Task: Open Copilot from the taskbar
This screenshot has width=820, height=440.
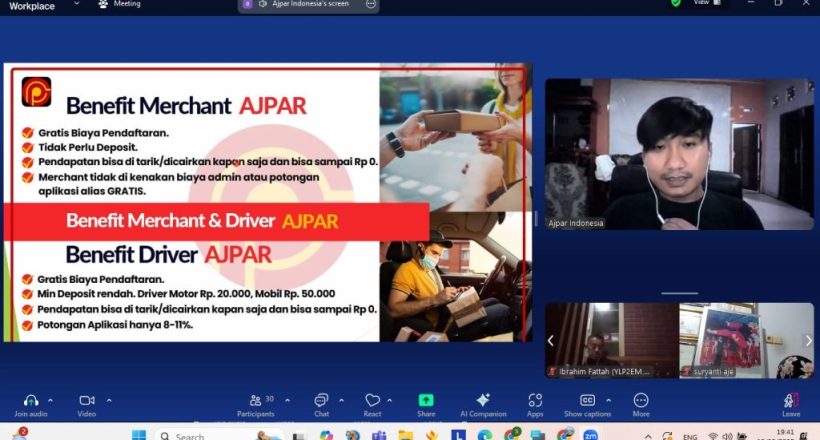Action: 326,435
